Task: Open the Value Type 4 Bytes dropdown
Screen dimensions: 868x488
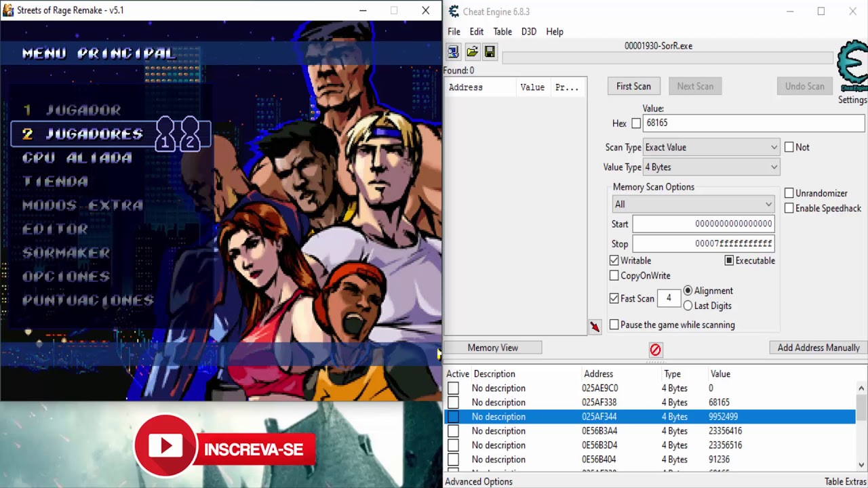Action: pyautogui.click(x=711, y=167)
